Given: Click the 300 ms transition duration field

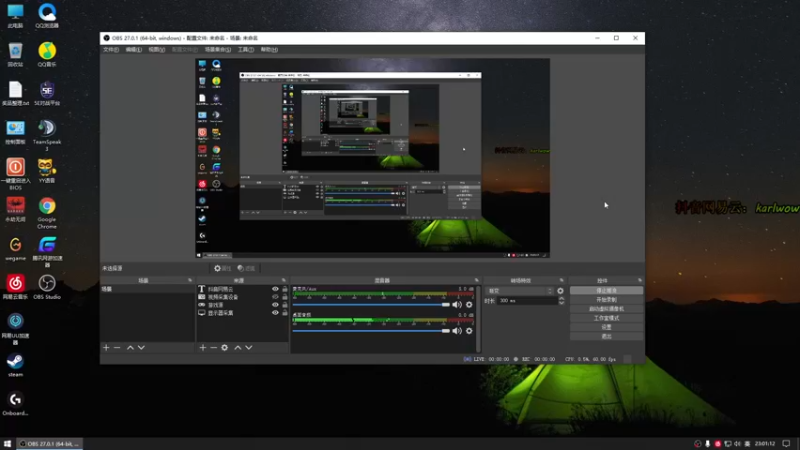Looking at the screenshot, I should click(527, 301).
